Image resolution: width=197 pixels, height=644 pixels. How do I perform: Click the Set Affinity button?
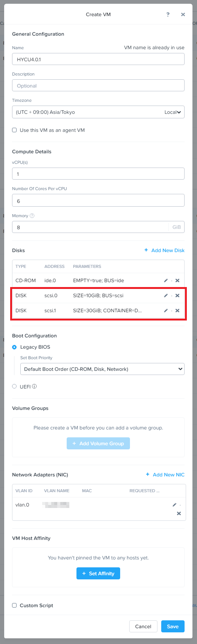pyautogui.click(x=98, y=573)
